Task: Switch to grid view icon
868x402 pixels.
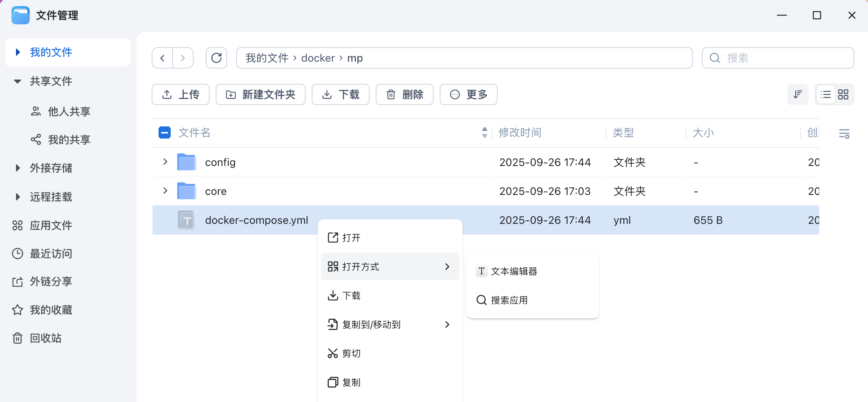Action: tap(843, 94)
